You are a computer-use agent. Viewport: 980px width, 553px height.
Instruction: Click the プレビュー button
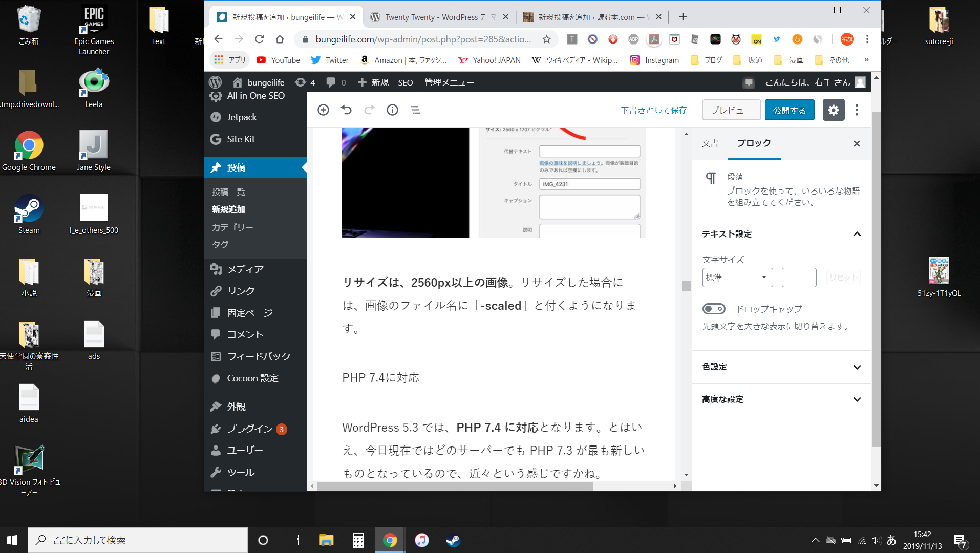pos(731,110)
